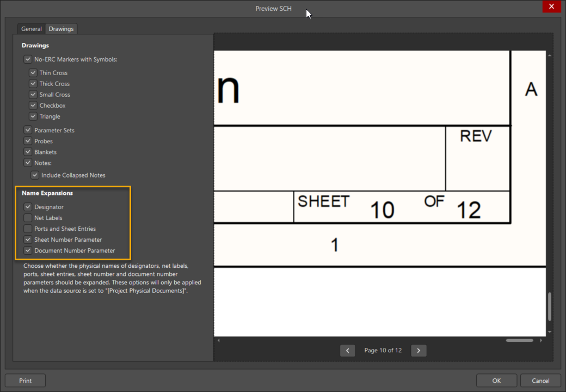Toggle the Blankets checkbox
The height and width of the screenshot is (392, 566).
click(x=28, y=151)
